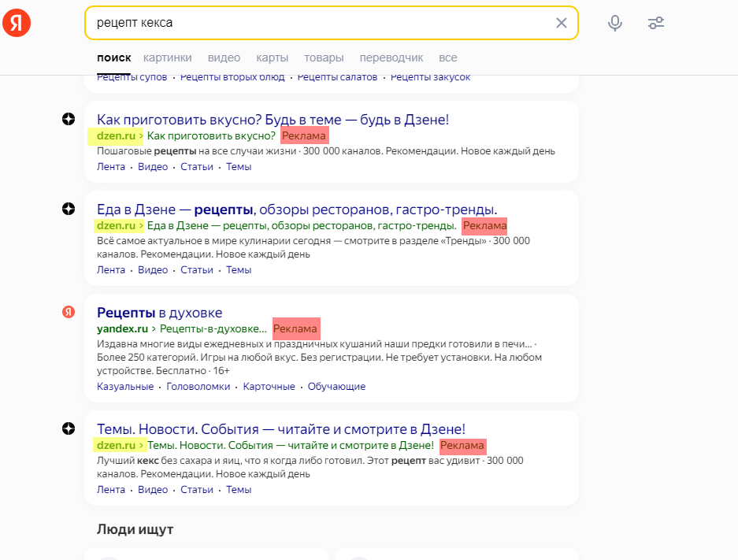
Task: Activate voice search microphone icon
Action: tap(614, 23)
